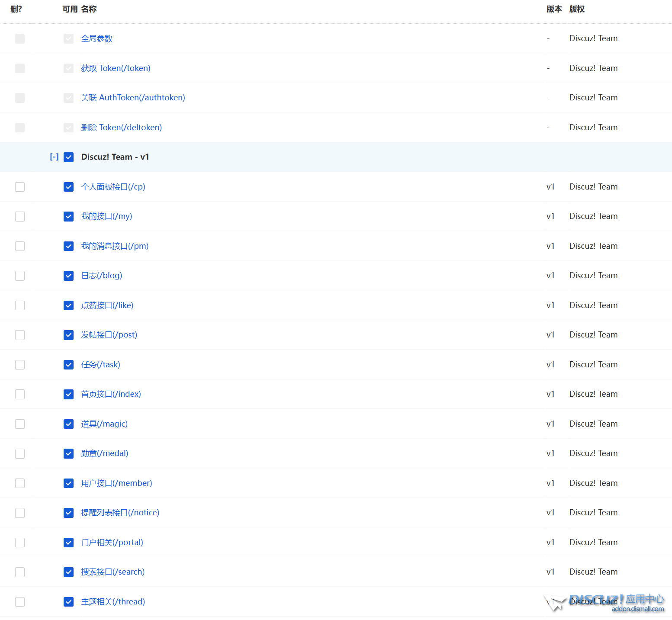This screenshot has width=672, height=620.
Task: Click the 可用 column header
Action: (70, 9)
